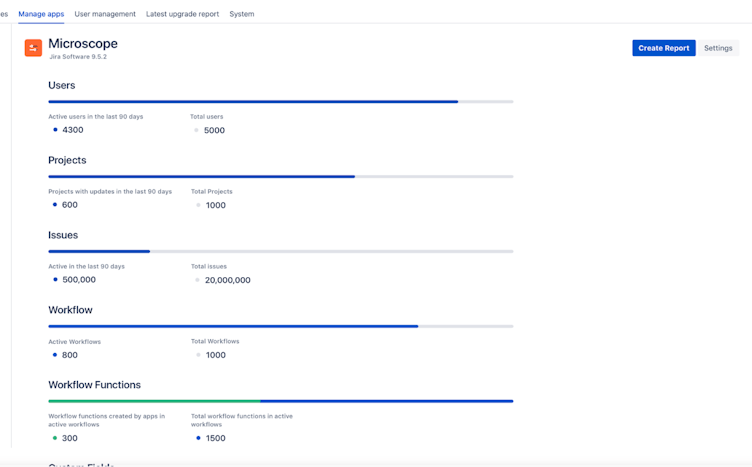752x467 pixels.
Task: Click the Workflow Functions progress bar
Action: pos(281,401)
